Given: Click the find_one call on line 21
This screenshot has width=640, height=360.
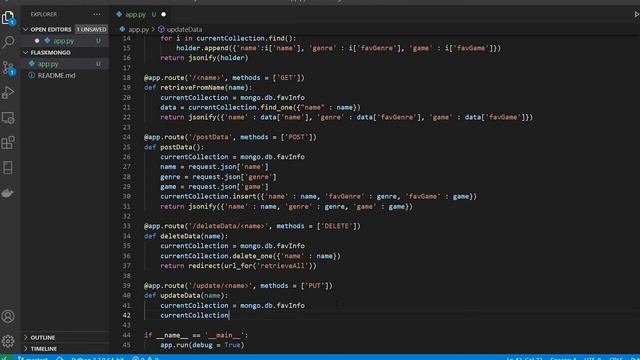Looking at the screenshot, I should point(276,107).
